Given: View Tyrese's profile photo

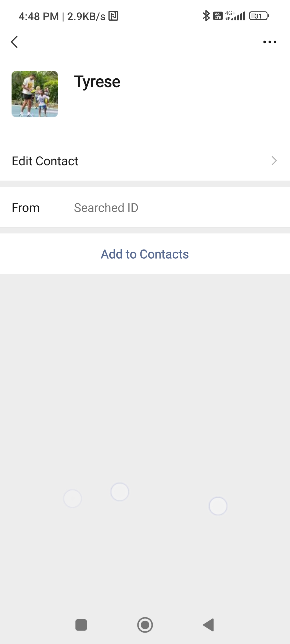Looking at the screenshot, I should (35, 94).
